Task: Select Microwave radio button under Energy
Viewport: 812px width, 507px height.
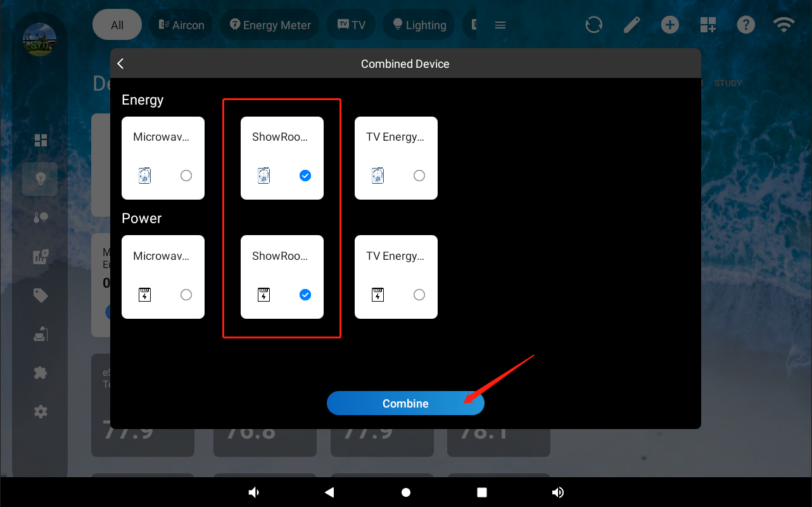Action: [x=186, y=176]
